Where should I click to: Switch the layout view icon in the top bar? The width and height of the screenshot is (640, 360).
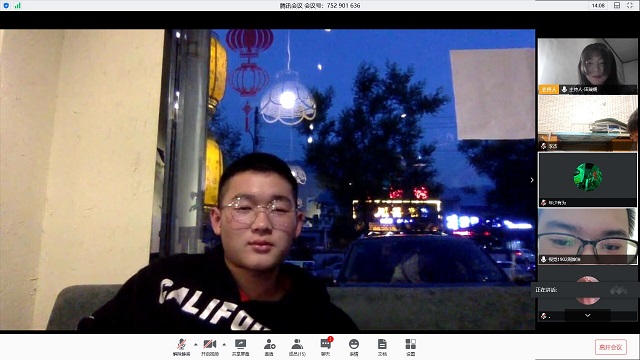coord(617,5)
